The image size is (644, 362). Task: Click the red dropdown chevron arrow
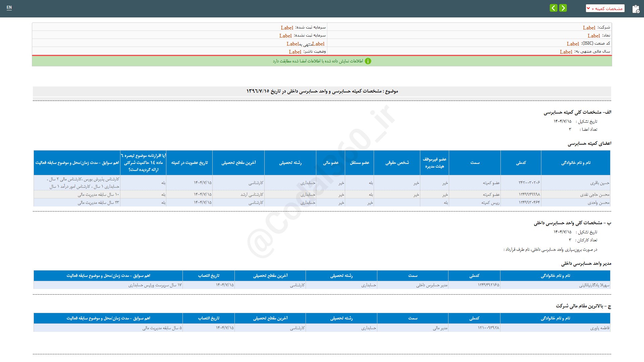tap(588, 8)
